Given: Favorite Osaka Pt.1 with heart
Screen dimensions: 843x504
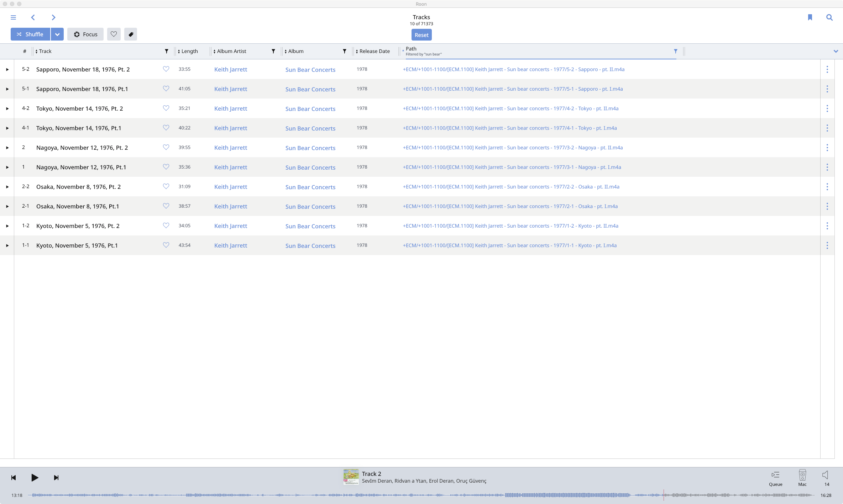Looking at the screenshot, I should coord(166,206).
